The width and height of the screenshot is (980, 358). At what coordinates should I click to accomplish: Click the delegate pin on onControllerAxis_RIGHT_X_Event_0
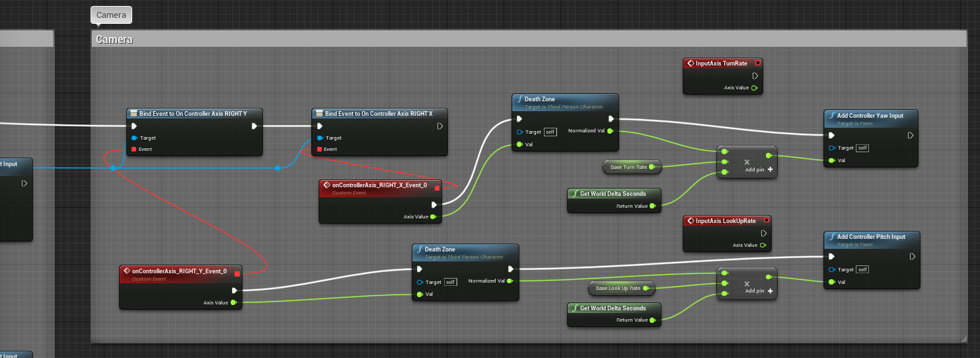[x=437, y=188]
